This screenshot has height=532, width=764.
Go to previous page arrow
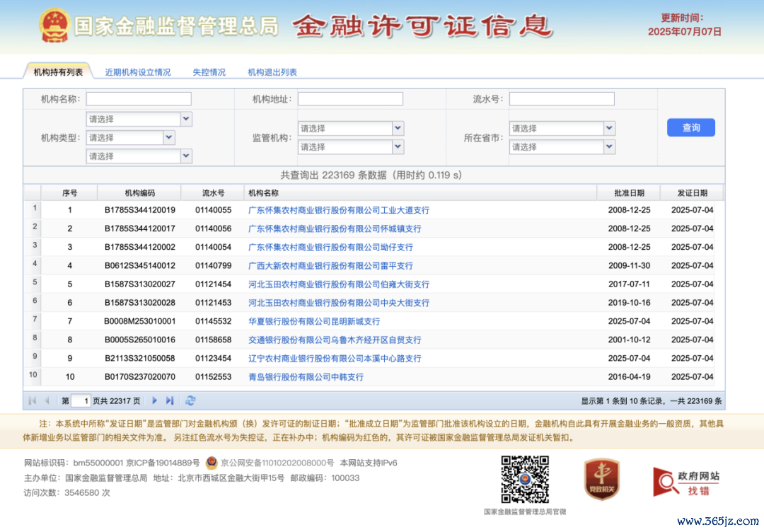[x=47, y=400]
